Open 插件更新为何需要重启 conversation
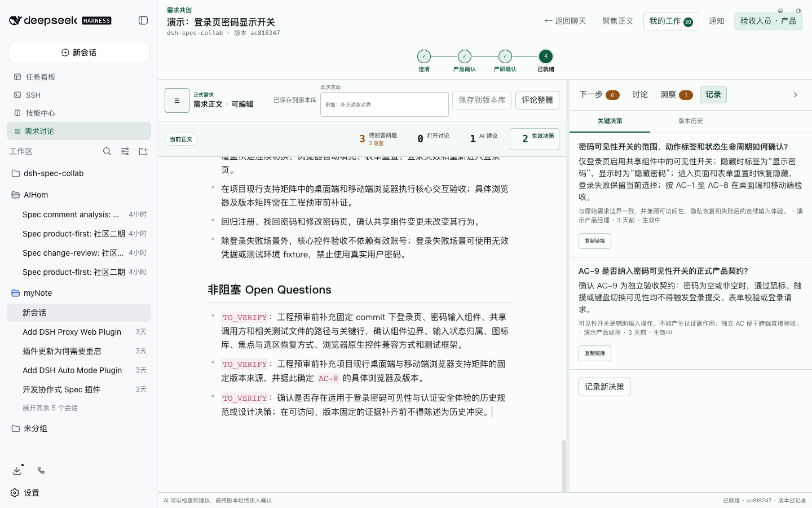Image resolution: width=812 pixels, height=508 pixels. coord(79,351)
